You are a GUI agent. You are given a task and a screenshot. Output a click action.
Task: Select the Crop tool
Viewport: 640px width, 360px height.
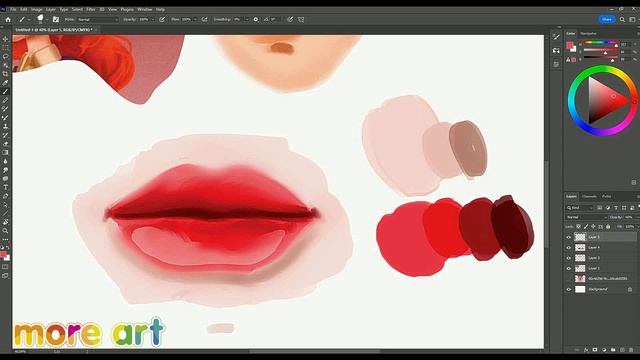tap(5, 74)
